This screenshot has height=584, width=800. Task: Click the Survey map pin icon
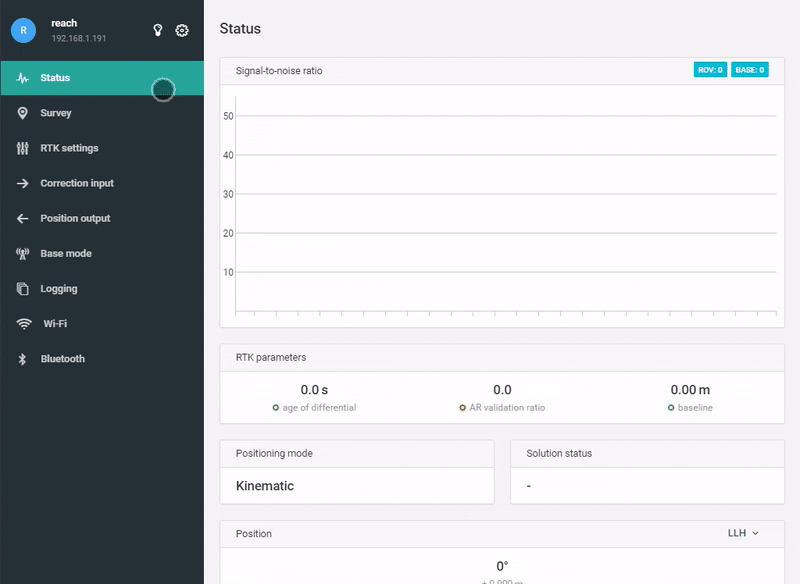pos(22,113)
